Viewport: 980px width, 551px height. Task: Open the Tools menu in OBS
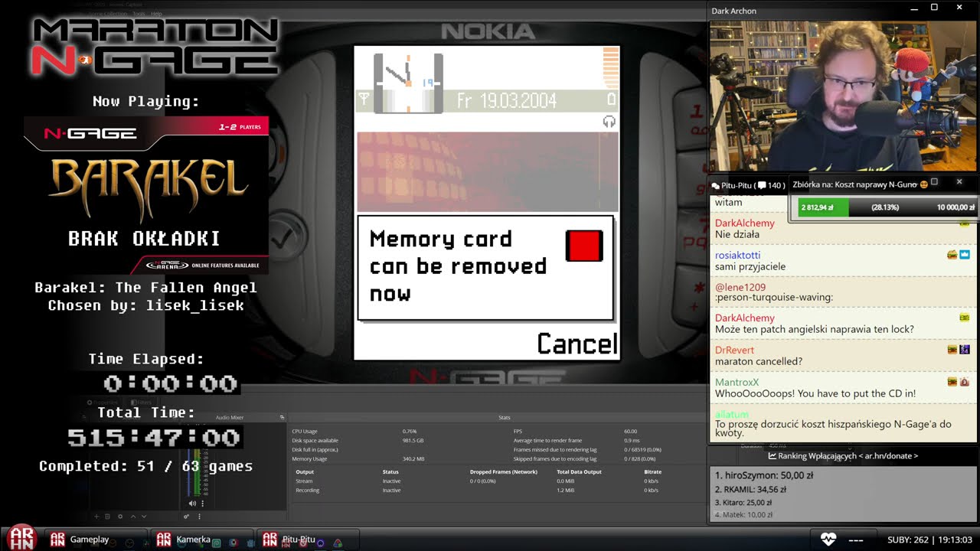(x=139, y=14)
